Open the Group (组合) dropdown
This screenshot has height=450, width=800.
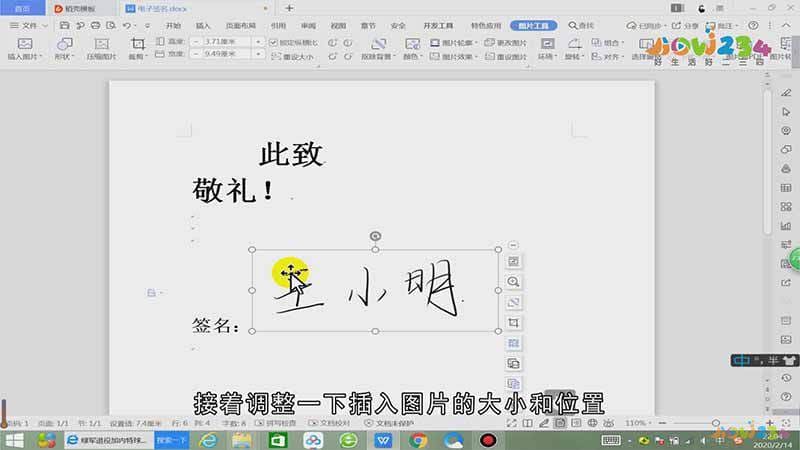tap(608, 42)
